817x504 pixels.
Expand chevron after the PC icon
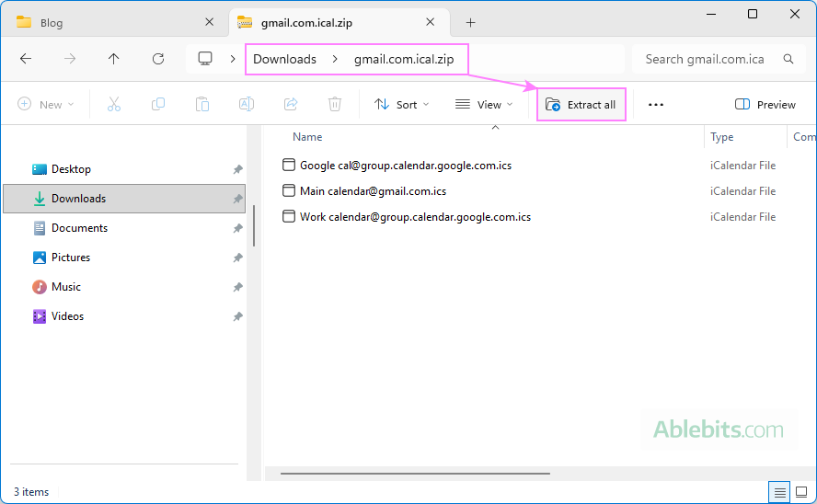pyautogui.click(x=233, y=60)
